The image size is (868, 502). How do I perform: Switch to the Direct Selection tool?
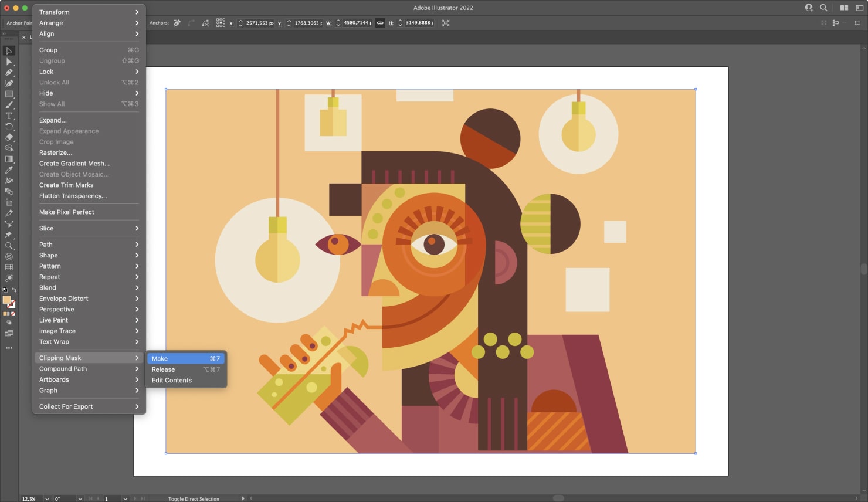[9, 62]
